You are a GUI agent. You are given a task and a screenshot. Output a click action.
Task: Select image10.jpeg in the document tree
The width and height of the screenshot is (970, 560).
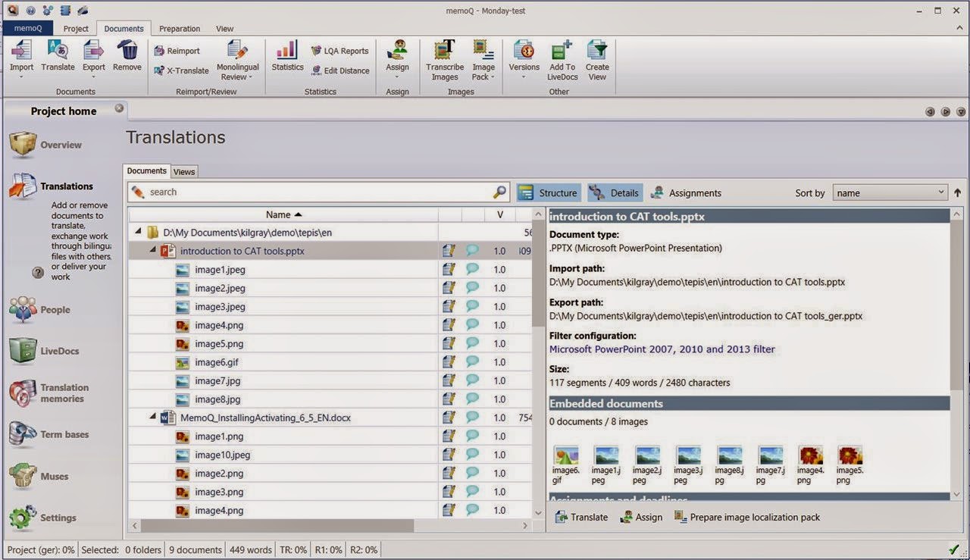click(x=222, y=455)
